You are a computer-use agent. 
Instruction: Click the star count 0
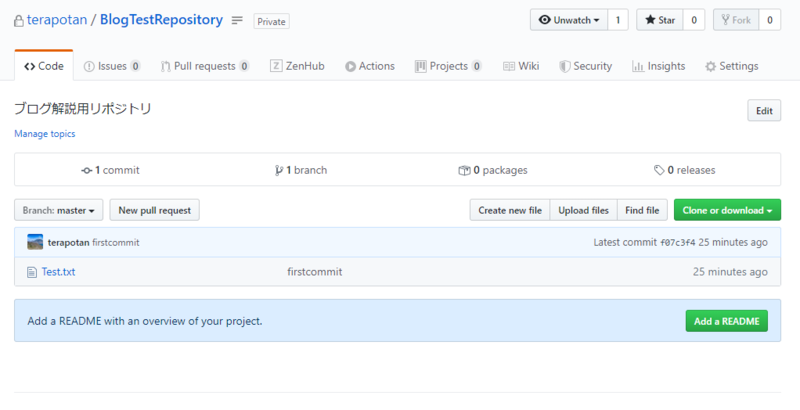point(694,20)
